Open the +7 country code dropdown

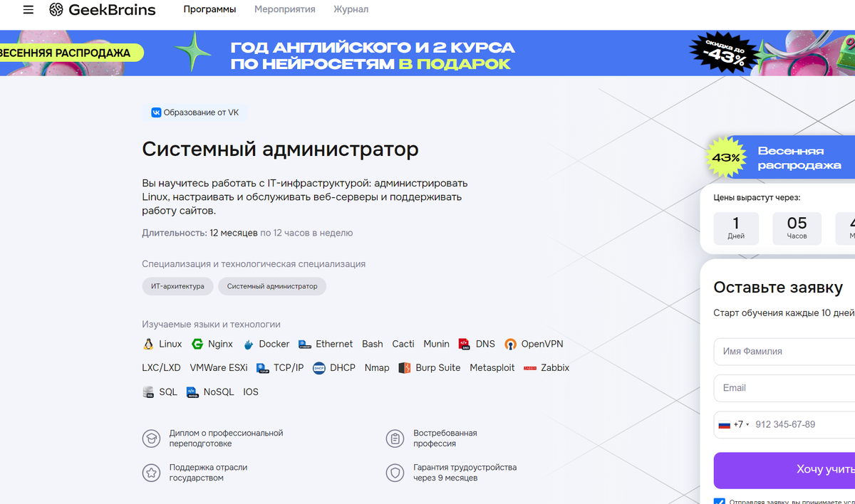[x=735, y=424]
